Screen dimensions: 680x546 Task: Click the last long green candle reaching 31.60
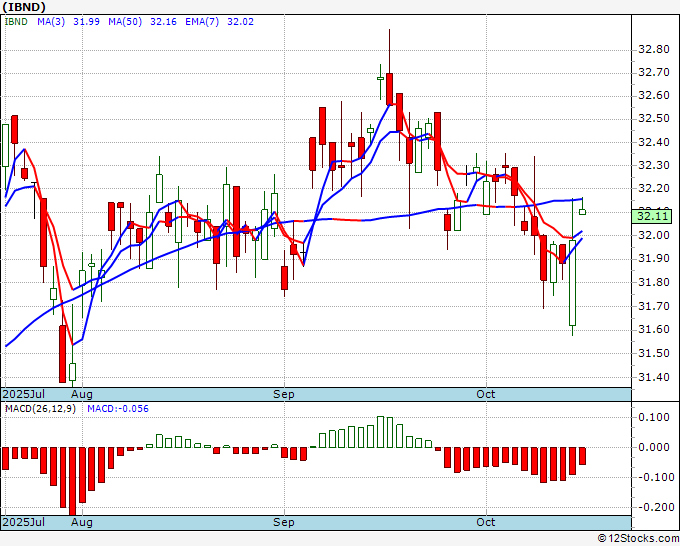pyautogui.click(x=572, y=283)
